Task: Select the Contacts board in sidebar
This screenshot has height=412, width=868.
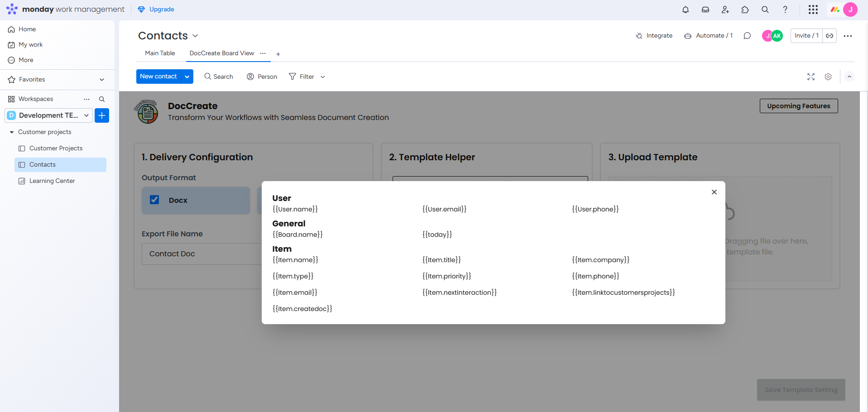Action: click(60, 165)
